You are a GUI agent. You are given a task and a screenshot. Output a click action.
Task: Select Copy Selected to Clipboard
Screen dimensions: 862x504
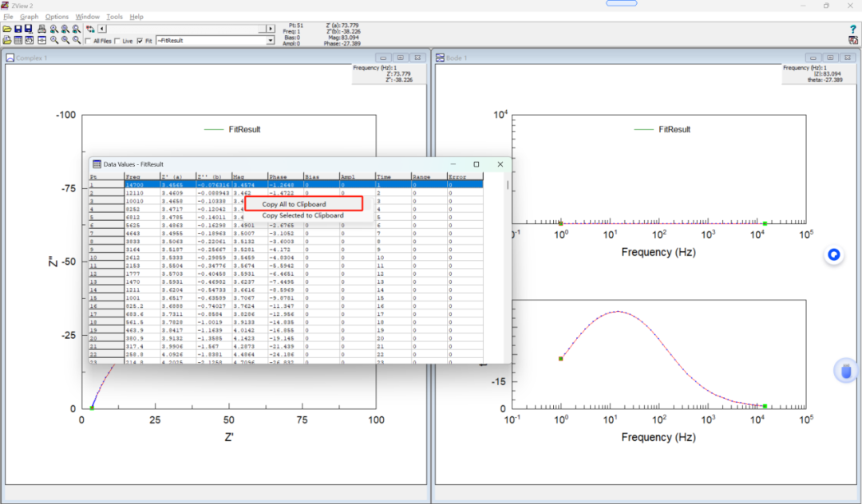[x=303, y=215]
